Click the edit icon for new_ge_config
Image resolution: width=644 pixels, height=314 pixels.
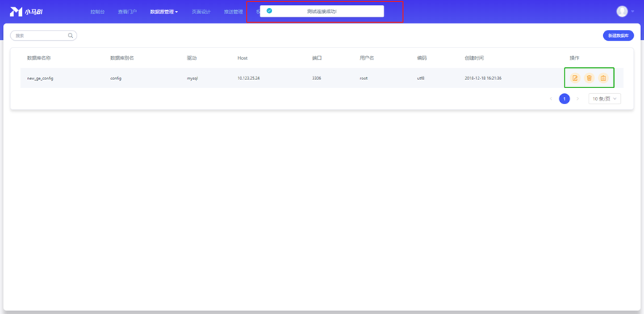(x=575, y=78)
